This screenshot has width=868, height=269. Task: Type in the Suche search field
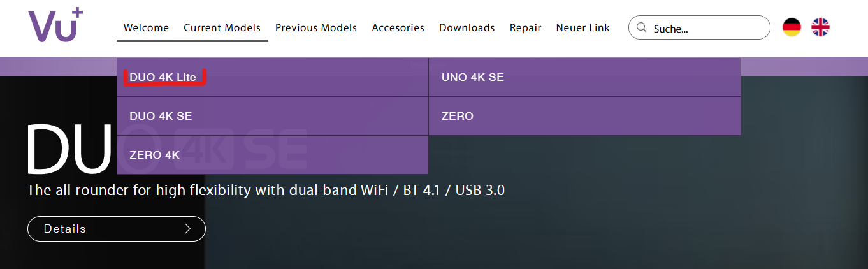pos(707,28)
